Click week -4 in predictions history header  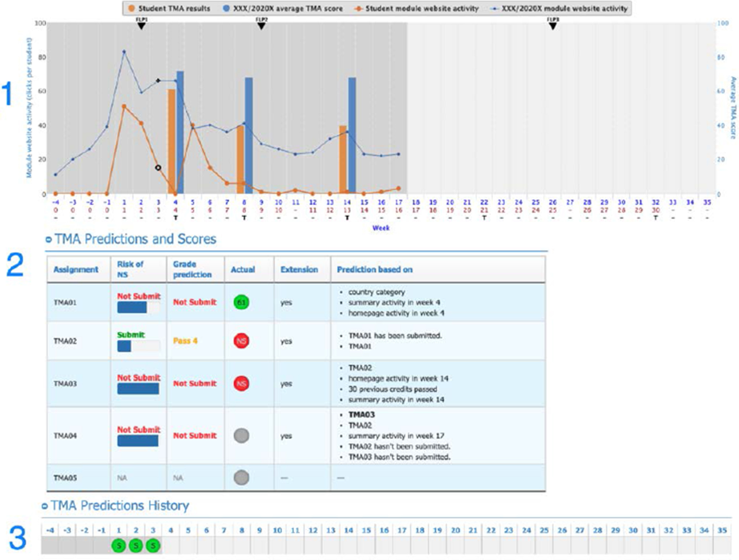click(50, 530)
